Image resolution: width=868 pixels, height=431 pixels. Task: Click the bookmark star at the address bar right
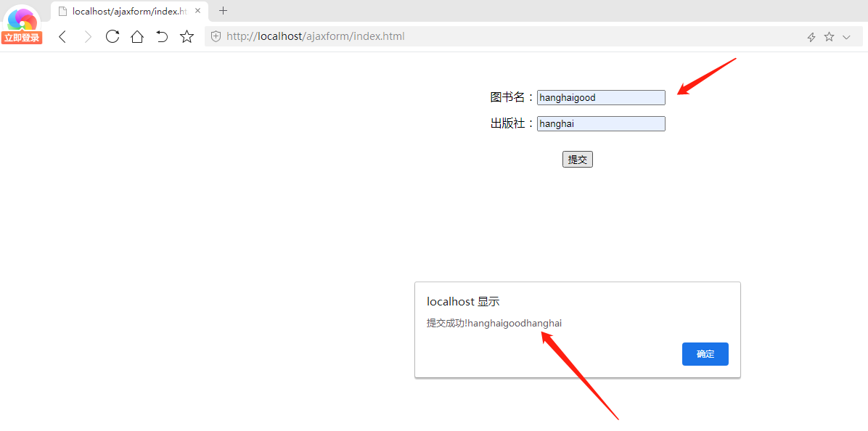[829, 36]
